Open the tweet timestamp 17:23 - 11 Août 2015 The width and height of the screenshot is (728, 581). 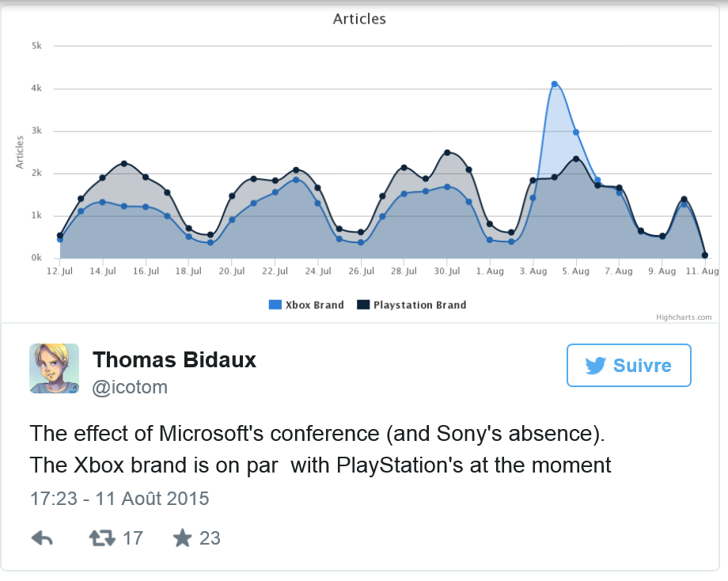click(x=119, y=499)
